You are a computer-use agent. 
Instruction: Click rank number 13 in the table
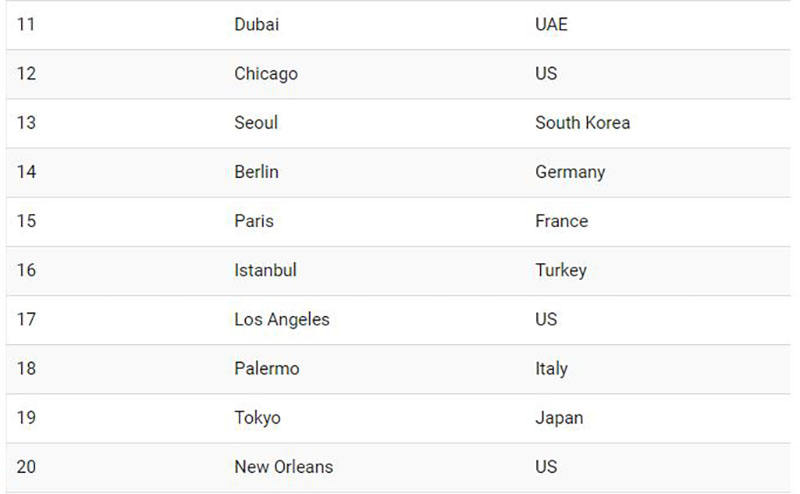point(26,122)
